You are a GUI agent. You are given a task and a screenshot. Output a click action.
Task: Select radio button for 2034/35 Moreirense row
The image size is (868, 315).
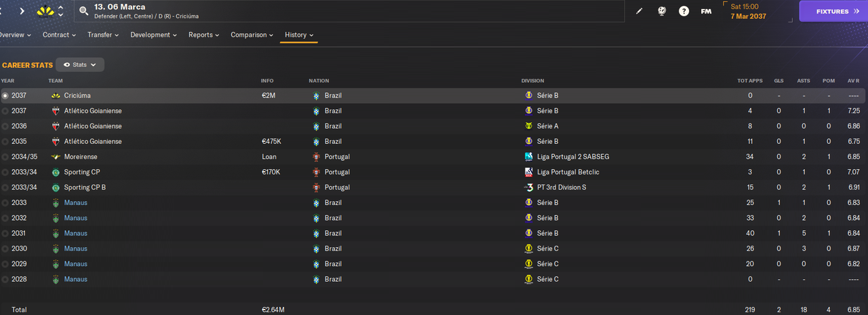(x=5, y=157)
